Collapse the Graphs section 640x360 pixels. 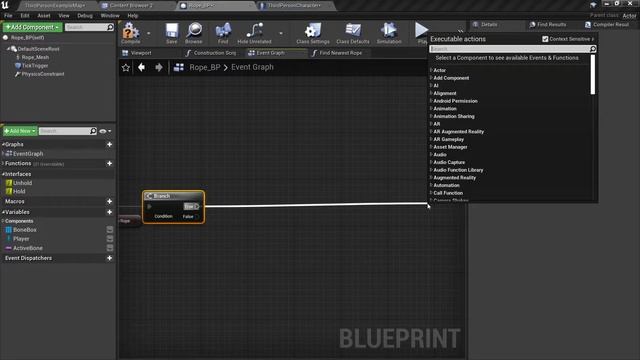point(3,144)
